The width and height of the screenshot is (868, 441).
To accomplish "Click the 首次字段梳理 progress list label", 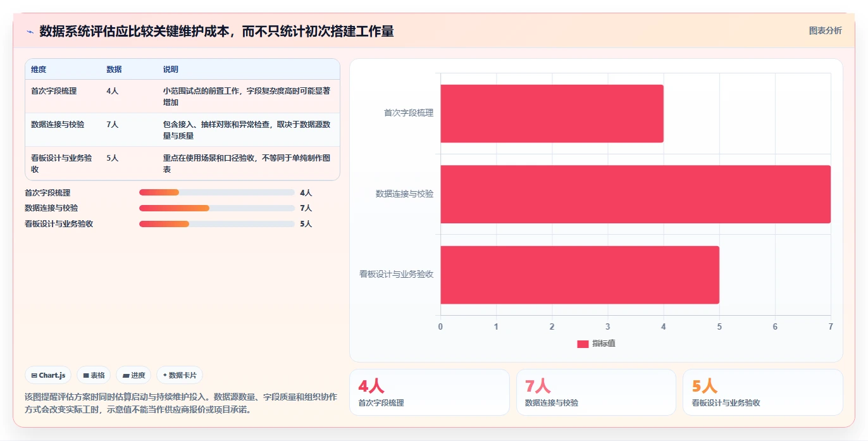I will [47, 193].
